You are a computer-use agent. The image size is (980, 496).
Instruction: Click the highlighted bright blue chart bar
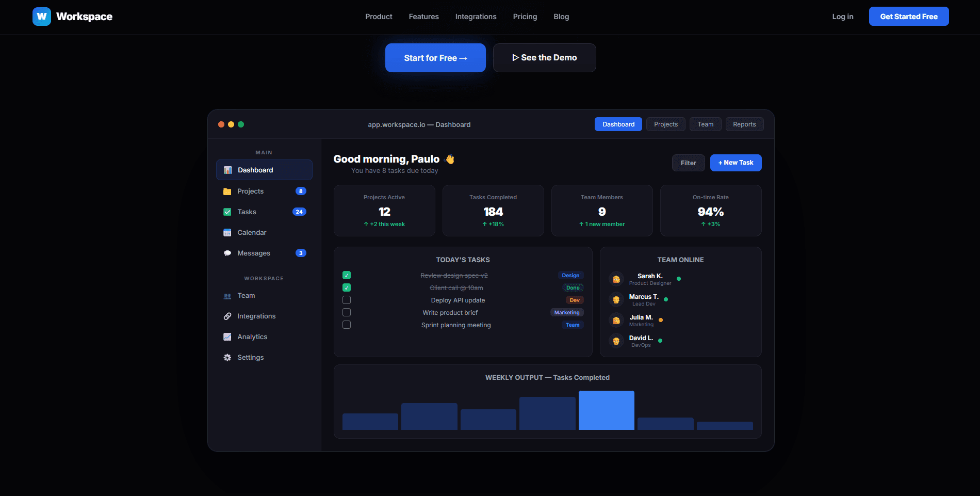[607, 410]
